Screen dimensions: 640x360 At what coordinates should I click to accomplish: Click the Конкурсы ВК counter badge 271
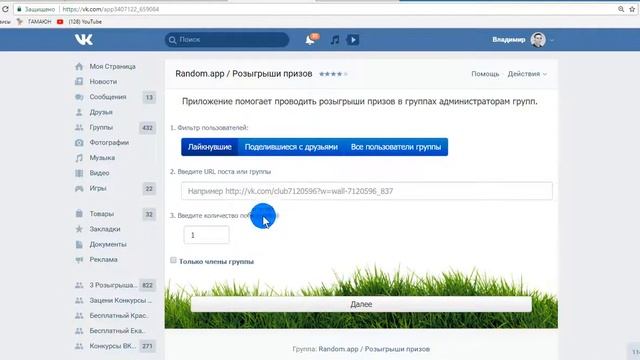[147, 346]
